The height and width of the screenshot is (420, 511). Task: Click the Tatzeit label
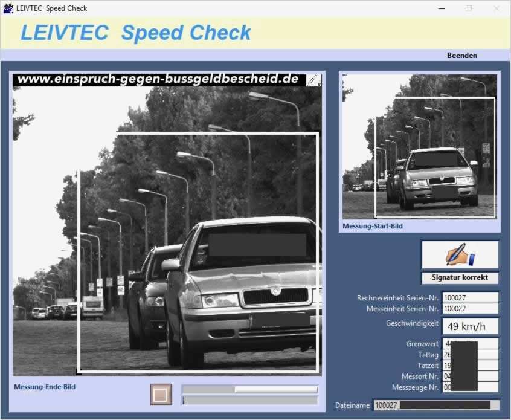428,366
